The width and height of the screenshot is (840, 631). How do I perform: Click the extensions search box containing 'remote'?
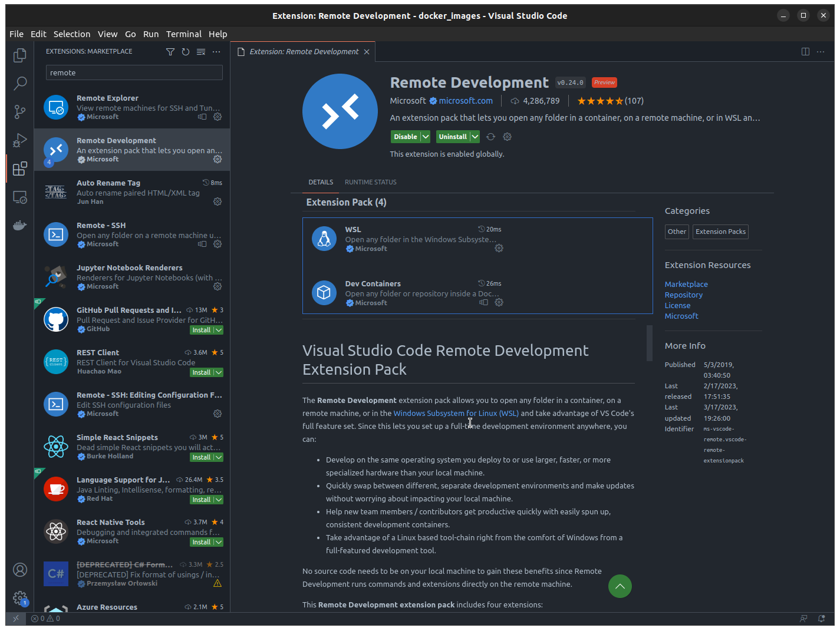tap(134, 72)
